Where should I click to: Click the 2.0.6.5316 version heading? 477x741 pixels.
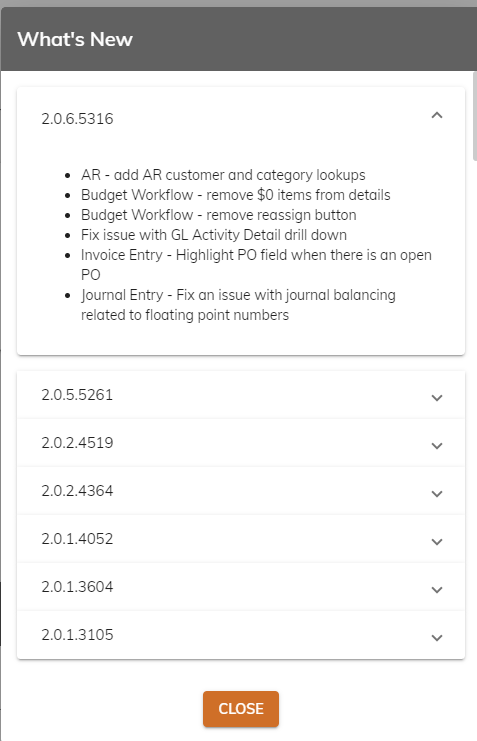tap(77, 119)
